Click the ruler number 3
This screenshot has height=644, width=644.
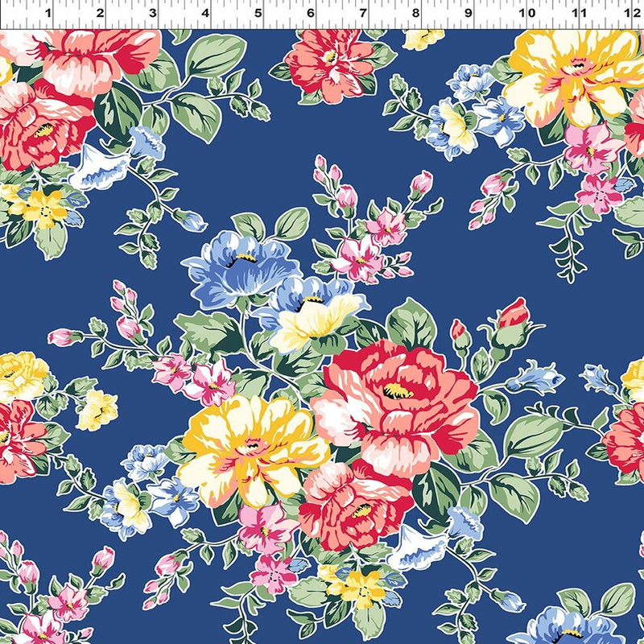pos(153,13)
